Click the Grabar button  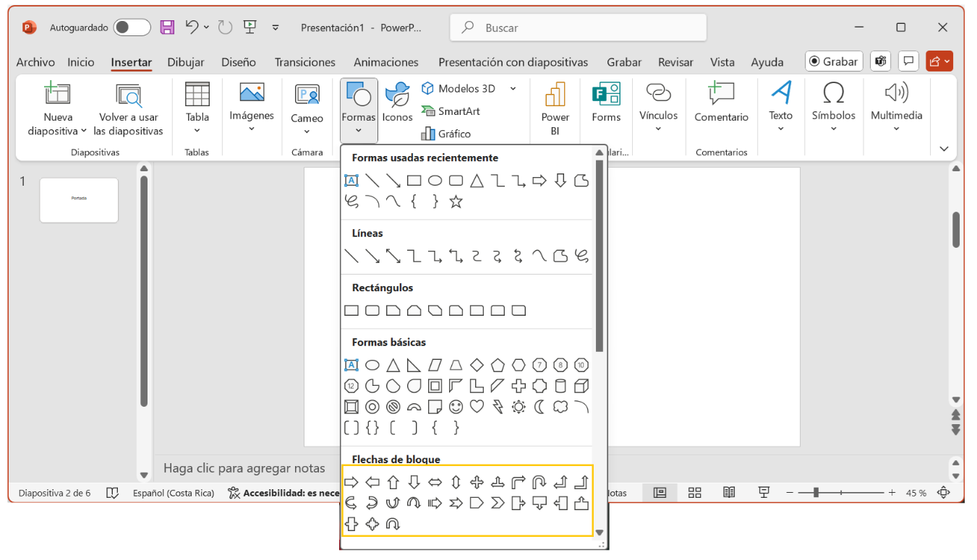point(833,61)
